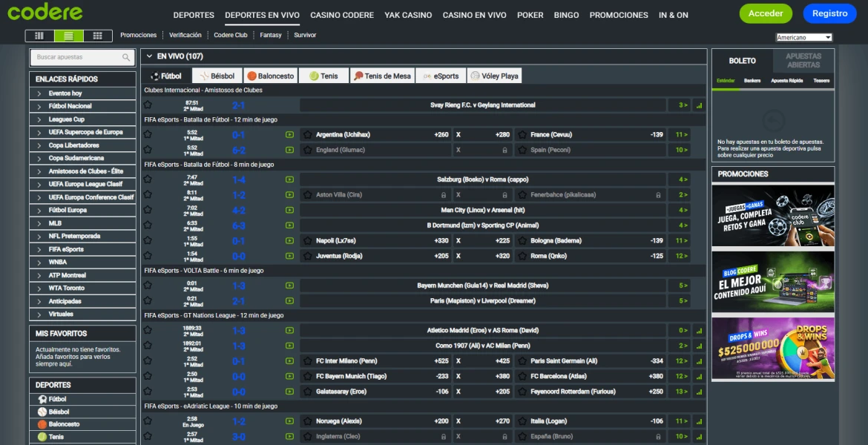Viewport: 868px width, 445px height.
Task: Favorite the Svay Rieng v Geylang match star
Action: [147, 104]
